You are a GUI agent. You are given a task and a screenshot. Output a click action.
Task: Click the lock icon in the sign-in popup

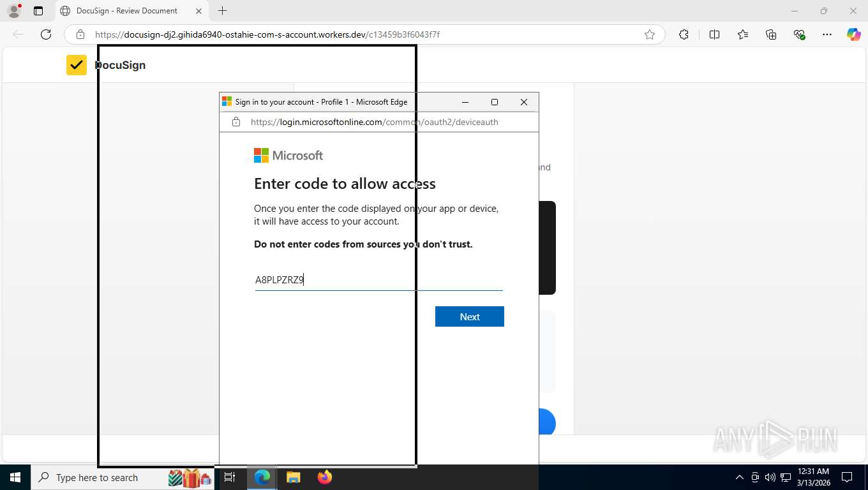[236, 122]
